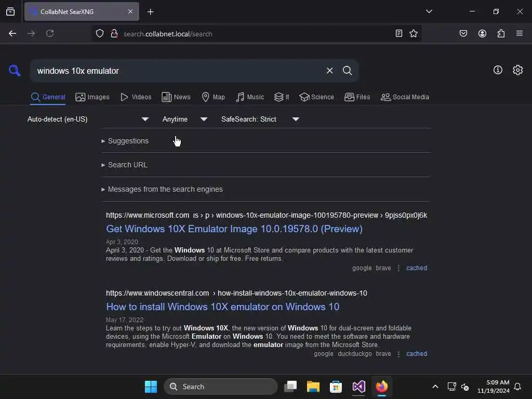Viewport: 532px width, 399px height.
Task: Open the muted volume tray icon
Action: [x=465, y=387]
